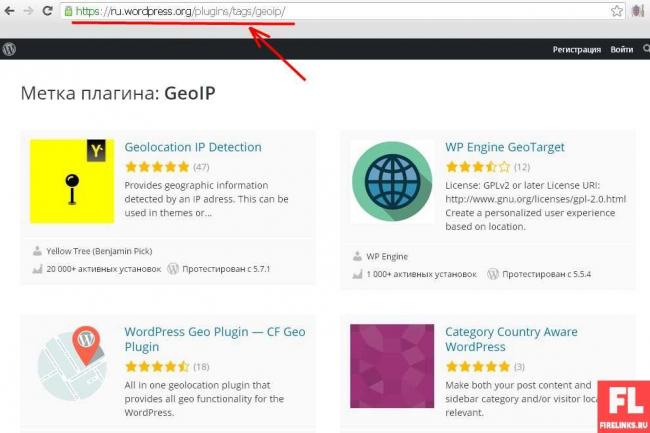
Task: Click the Geolocation IP Detection yellow thumbnail
Action: [72, 181]
